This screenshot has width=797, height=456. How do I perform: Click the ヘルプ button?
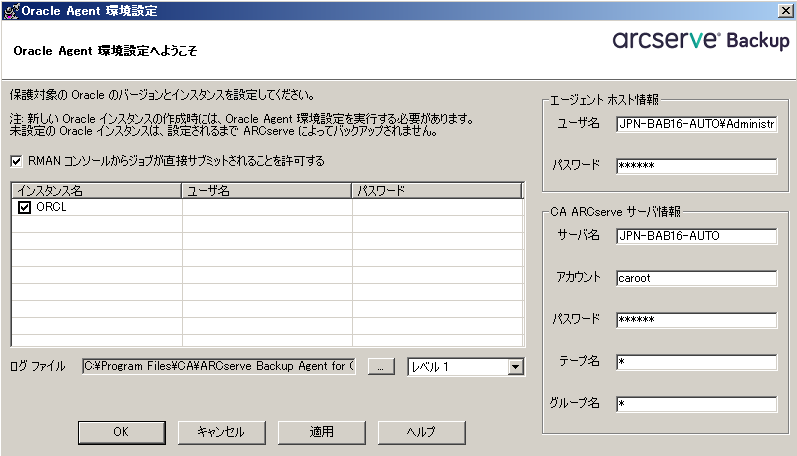pos(421,432)
